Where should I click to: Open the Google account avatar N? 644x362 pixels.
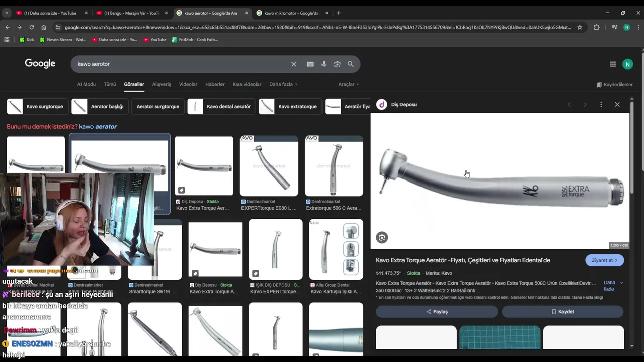(x=627, y=64)
